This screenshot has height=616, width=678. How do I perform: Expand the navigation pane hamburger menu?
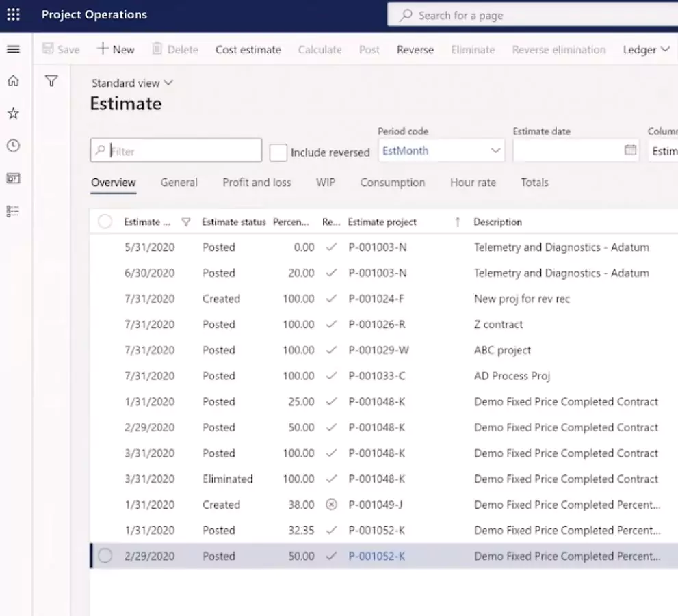(13, 49)
